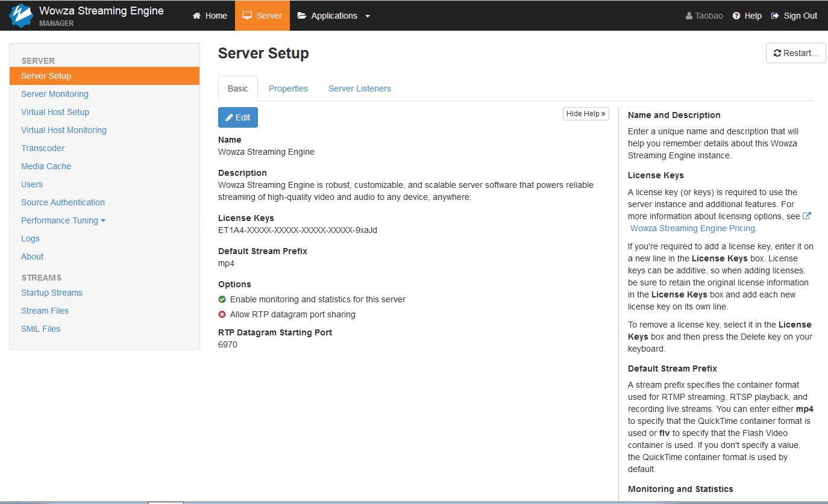Open Server Monitoring page
This screenshot has height=504, width=828.
point(55,94)
